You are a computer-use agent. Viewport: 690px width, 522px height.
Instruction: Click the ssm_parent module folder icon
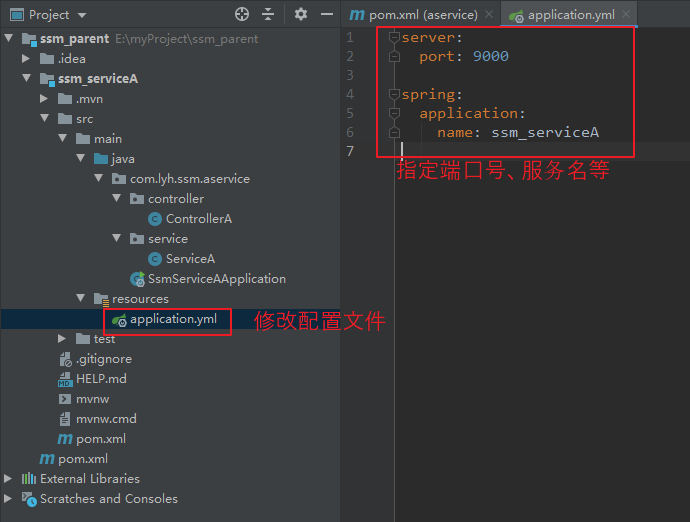(x=29, y=39)
